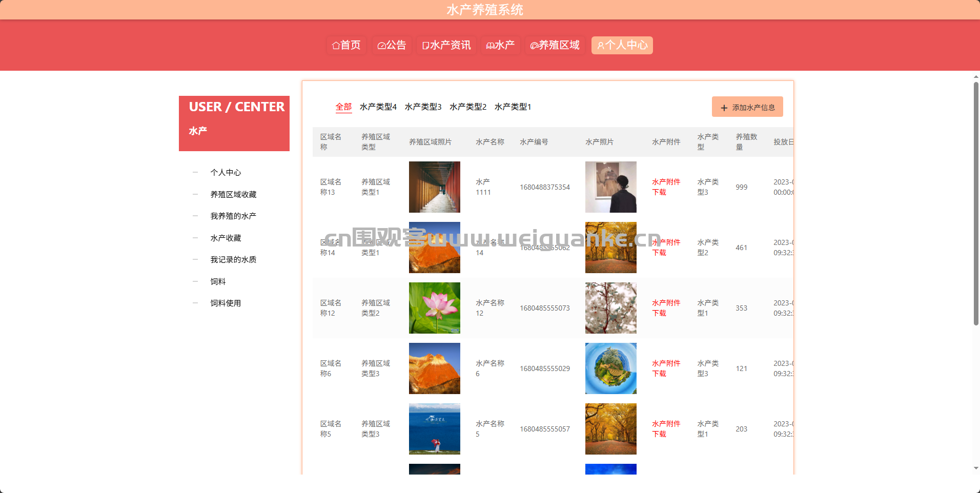980x493 pixels.
Task: Open blossom branch photo in 区域名称12 row
Action: click(611, 308)
